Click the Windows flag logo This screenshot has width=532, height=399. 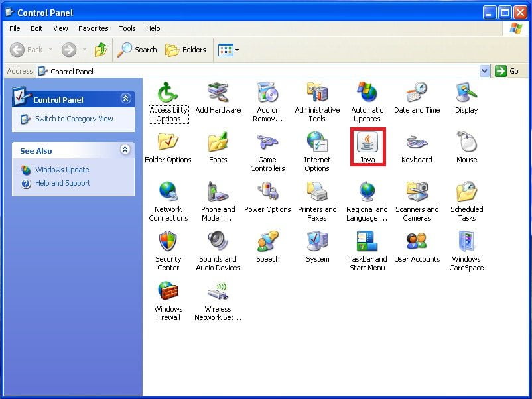coord(515,28)
